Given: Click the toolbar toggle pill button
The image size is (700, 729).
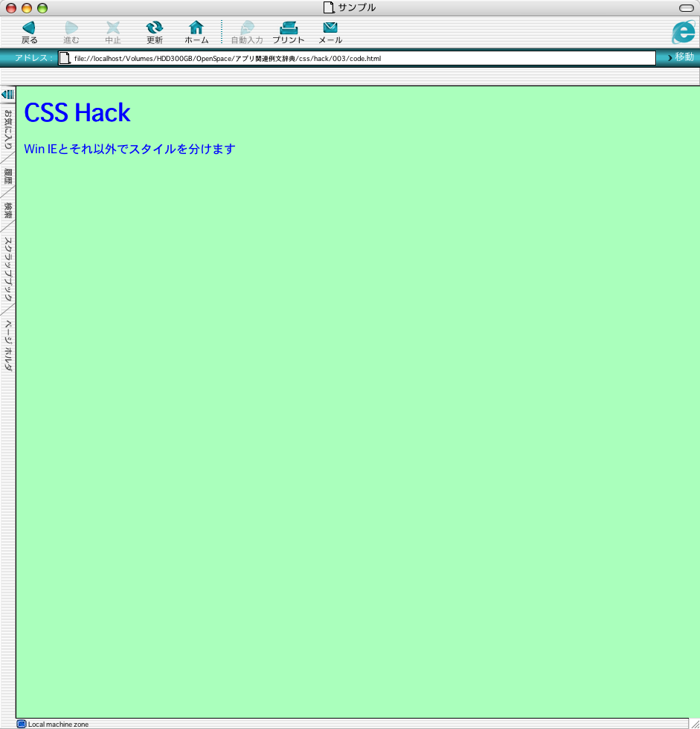Looking at the screenshot, I should (687, 8).
